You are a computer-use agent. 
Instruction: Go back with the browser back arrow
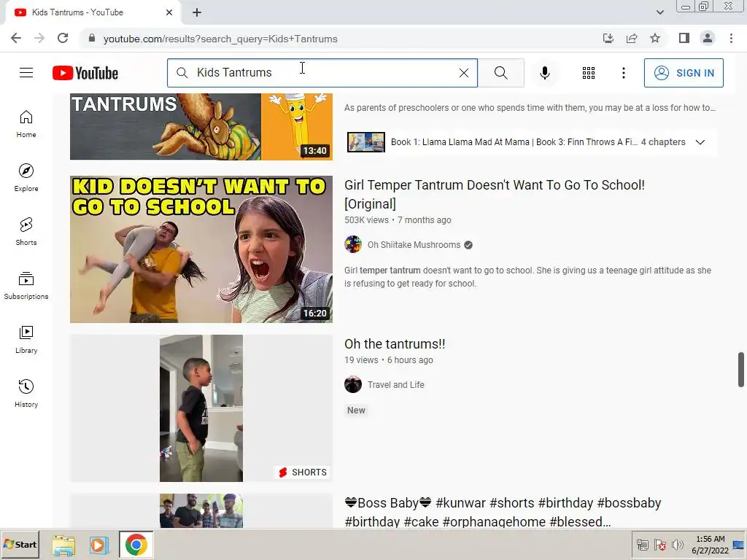point(16,39)
